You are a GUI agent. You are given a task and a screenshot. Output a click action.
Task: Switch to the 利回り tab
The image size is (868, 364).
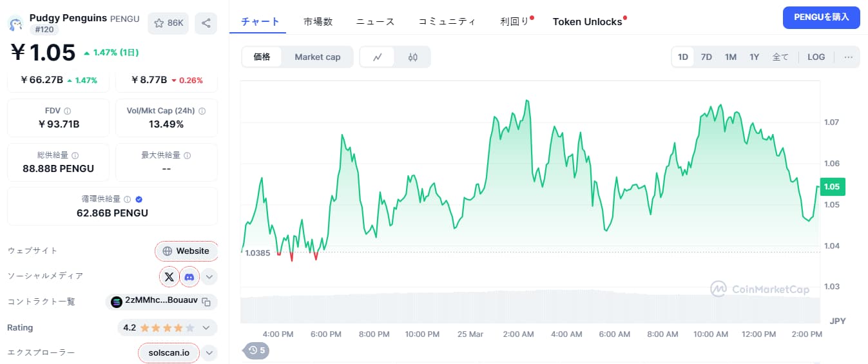516,21
